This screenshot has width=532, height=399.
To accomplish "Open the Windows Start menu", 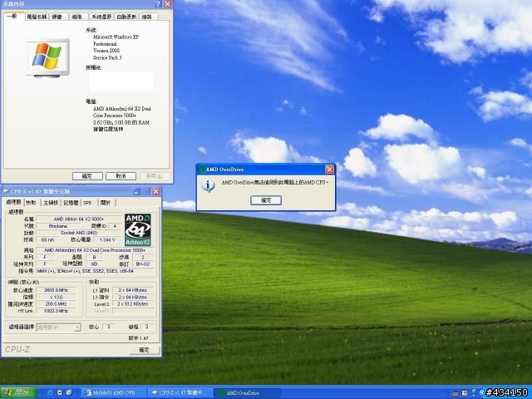I will coord(18,392).
